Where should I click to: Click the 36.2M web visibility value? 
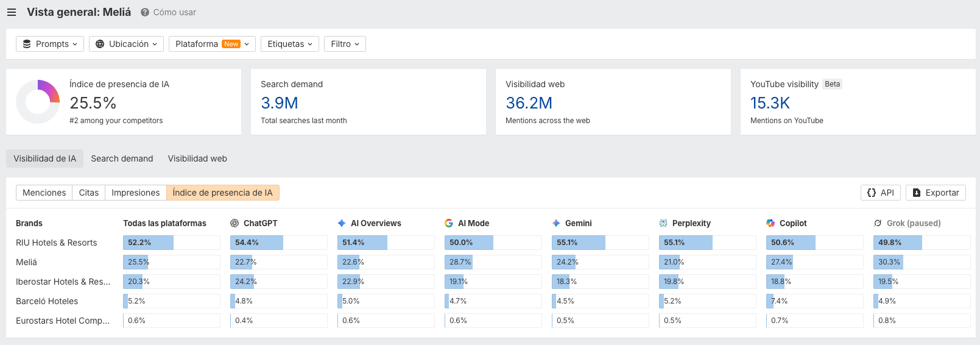click(529, 103)
